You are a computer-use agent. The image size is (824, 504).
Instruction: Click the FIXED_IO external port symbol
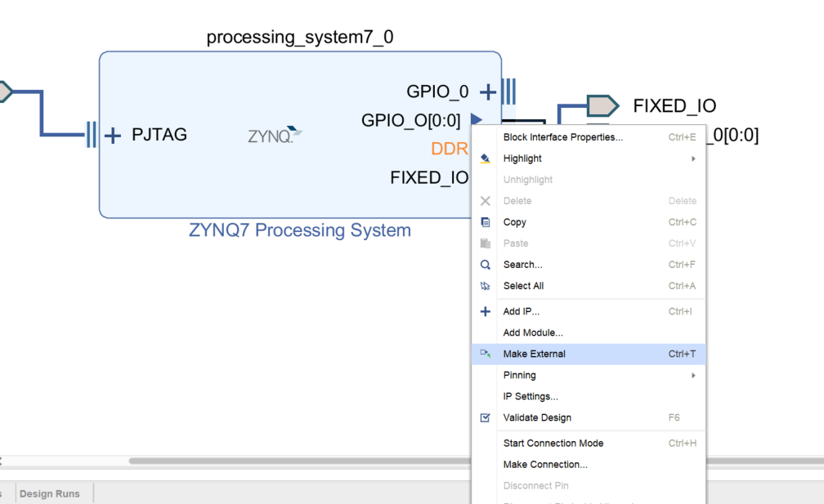[602, 105]
